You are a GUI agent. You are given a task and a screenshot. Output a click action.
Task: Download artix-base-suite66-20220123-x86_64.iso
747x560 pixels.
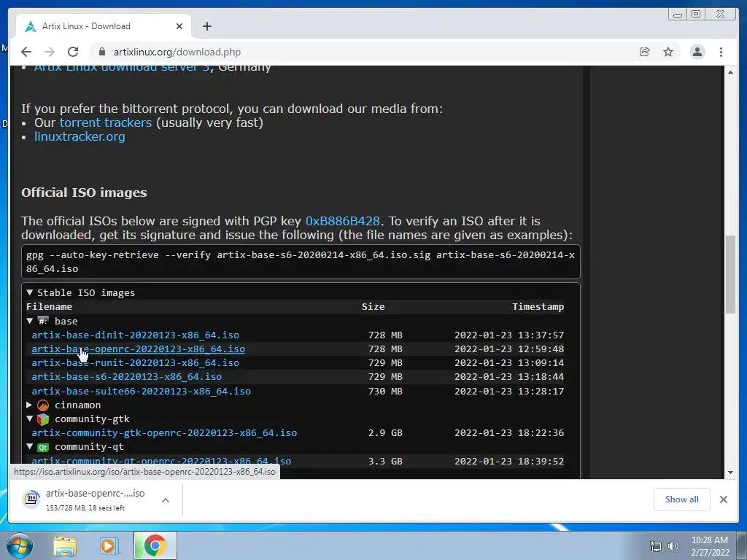141,391
